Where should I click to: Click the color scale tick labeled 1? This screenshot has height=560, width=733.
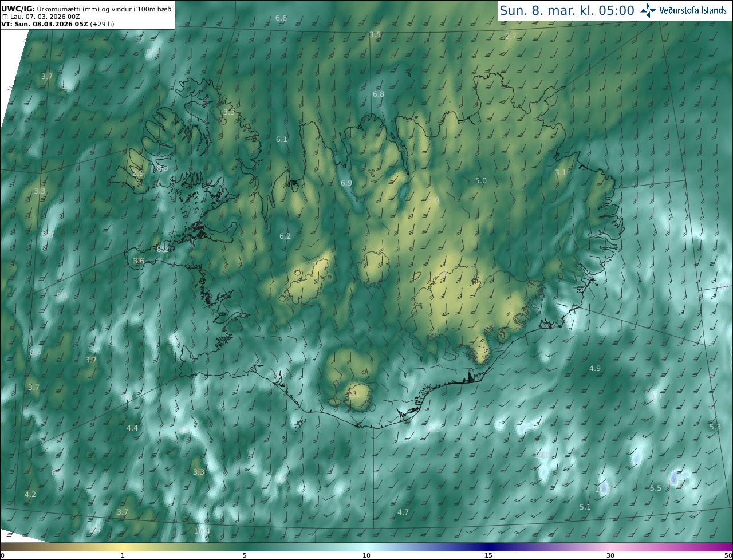123,555
